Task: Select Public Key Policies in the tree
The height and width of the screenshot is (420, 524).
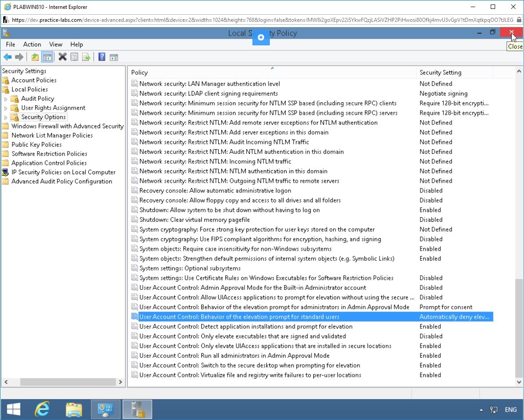Action: (x=36, y=145)
